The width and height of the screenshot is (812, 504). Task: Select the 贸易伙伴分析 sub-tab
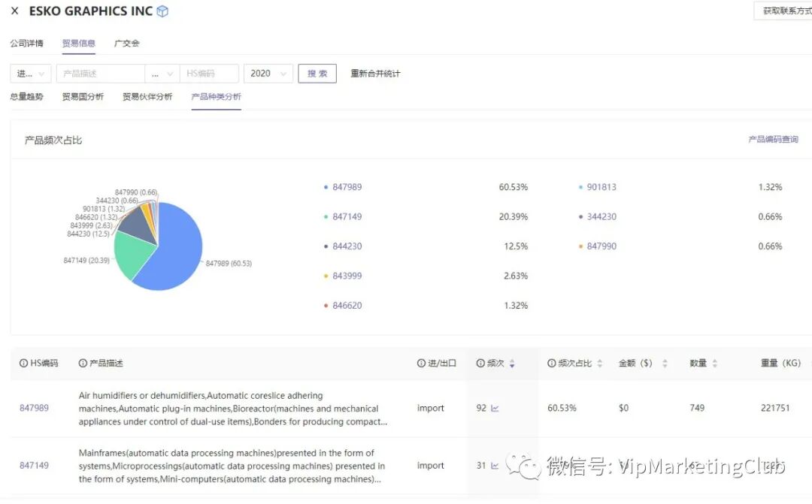(x=147, y=97)
